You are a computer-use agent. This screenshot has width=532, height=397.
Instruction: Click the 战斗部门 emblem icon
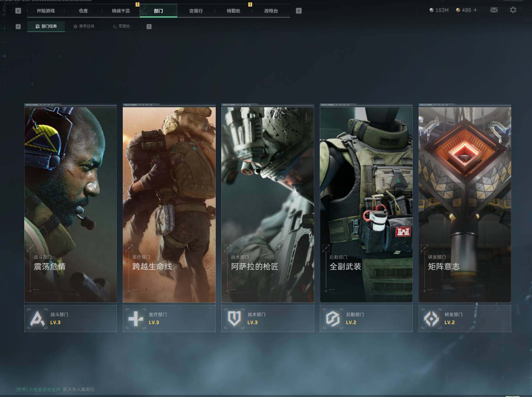pyautogui.click(x=37, y=319)
